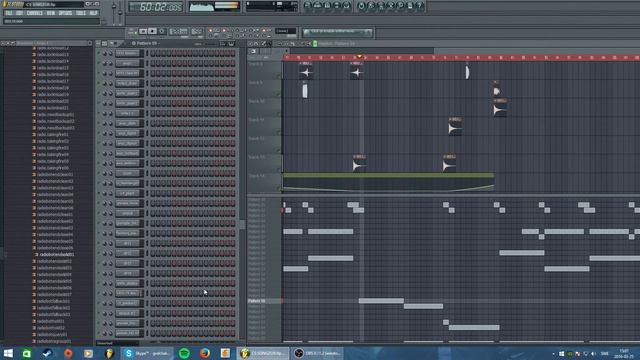
Task: Open Step Sequencer view shortcut icon
Action: (x=317, y=6)
